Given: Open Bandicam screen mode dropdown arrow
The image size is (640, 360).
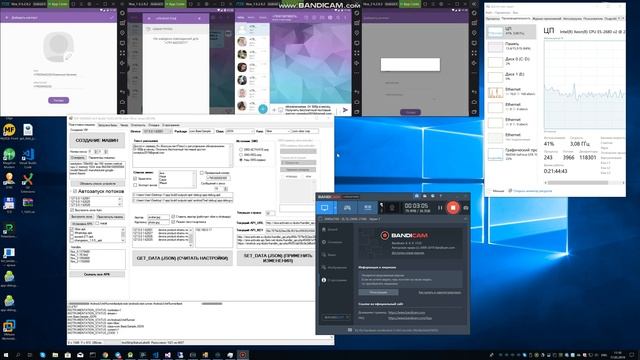Looking at the screenshot, I should [335, 208].
